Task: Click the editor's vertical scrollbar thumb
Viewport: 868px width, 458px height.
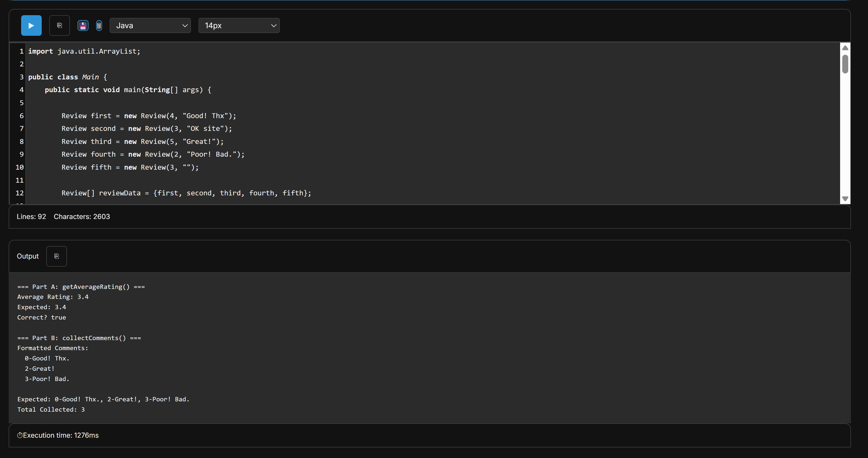Action: (x=845, y=64)
